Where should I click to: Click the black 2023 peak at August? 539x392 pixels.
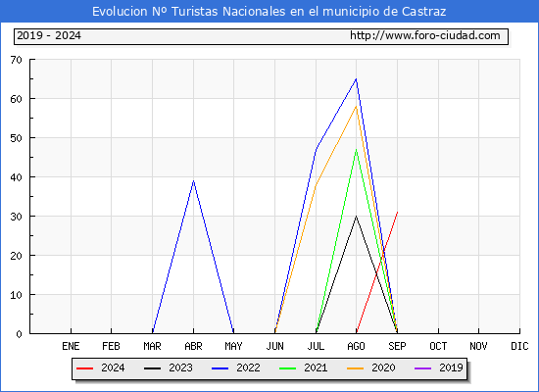356,217
